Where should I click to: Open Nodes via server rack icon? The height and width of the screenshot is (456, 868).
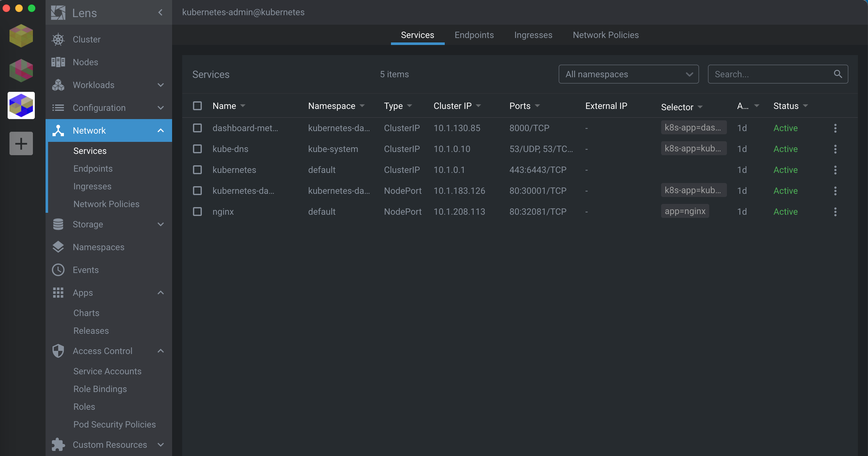[58, 62]
